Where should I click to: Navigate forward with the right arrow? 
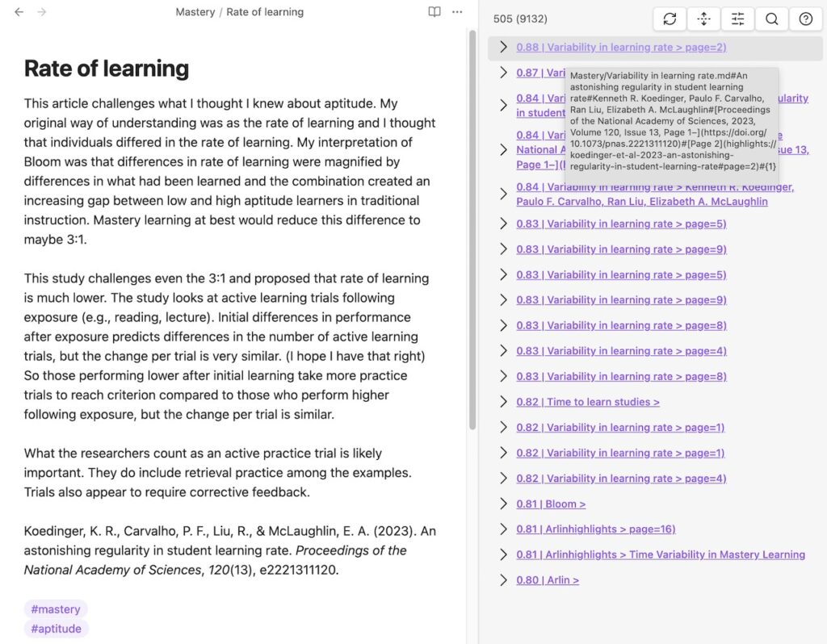click(42, 11)
